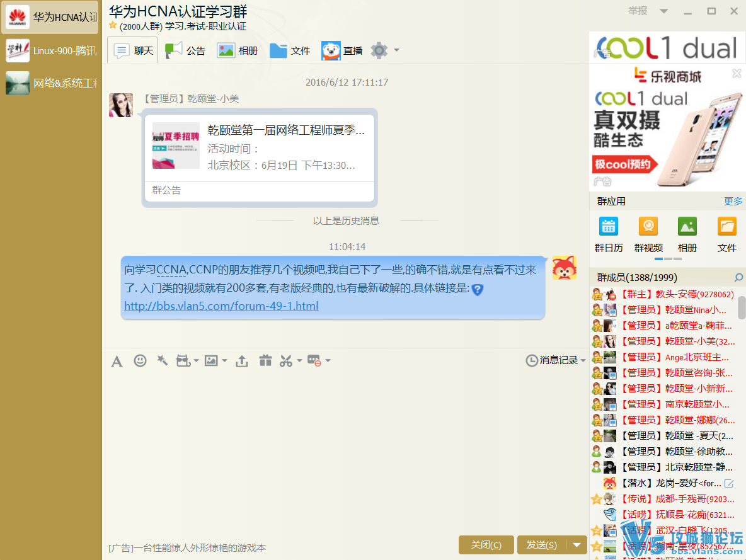Image resolution: width=746 pixels, height=560 pixels.
Task: Open the 相册 album icon under 群应用
Action: coord(687,227)
